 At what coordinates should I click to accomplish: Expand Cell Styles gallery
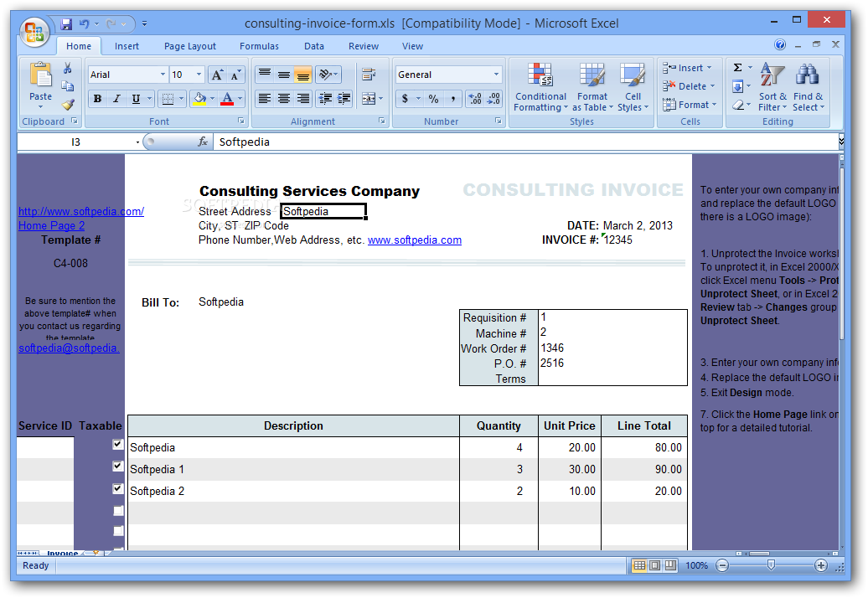[x=633, y=87]
